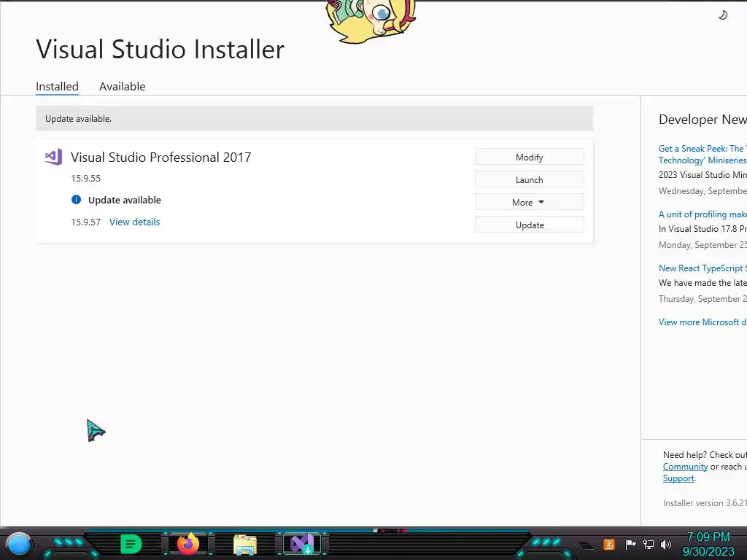Click the bold 'Update available' status text
Image resolution: width=747 pixels, height=560 pixels.
124,200
